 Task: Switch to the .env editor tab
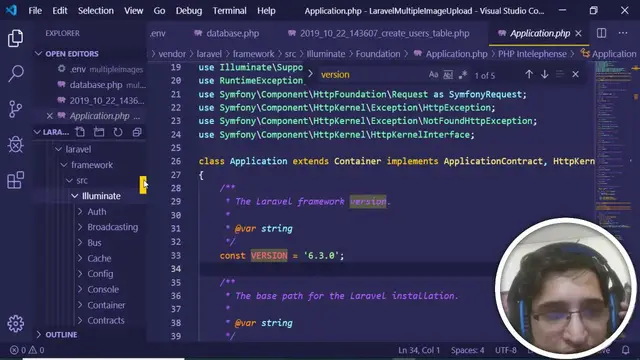[158, 33]
